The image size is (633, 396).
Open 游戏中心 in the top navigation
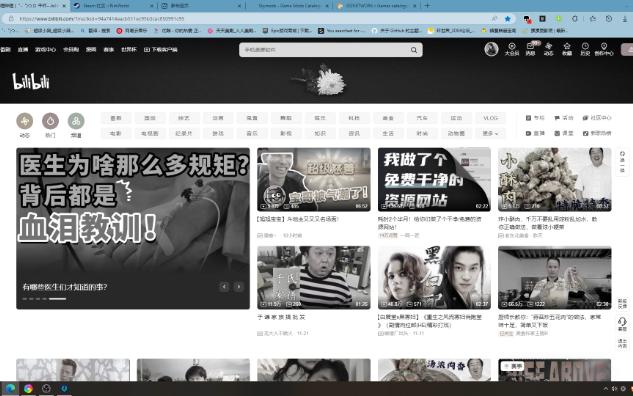(45, 50)
